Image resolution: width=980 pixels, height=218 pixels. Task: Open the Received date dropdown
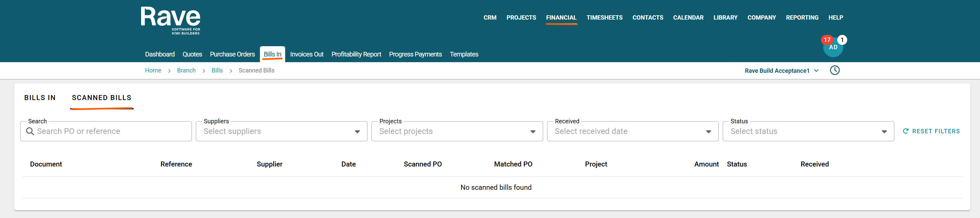coord(633,131)
